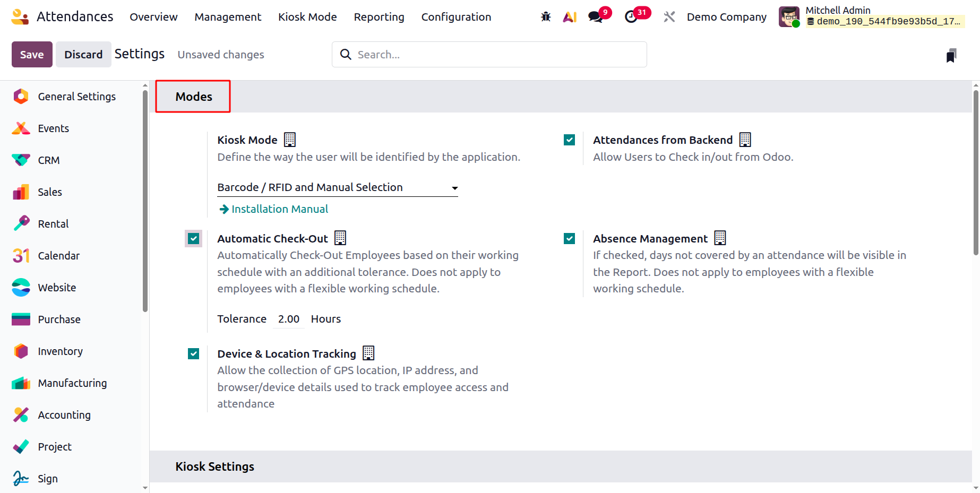
Task: Click the Save button
Action: 32,55
